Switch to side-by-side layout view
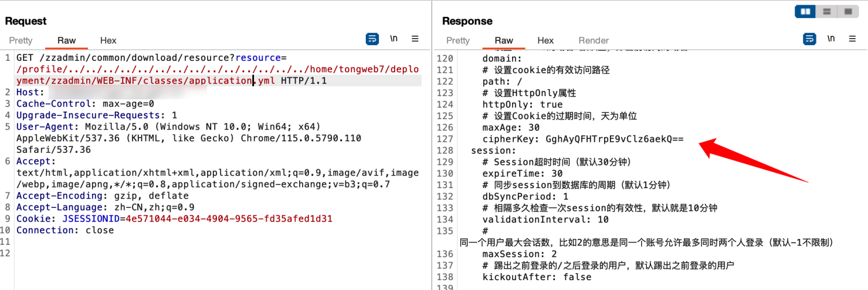868x290 pixels. click(x=806, y=12)
